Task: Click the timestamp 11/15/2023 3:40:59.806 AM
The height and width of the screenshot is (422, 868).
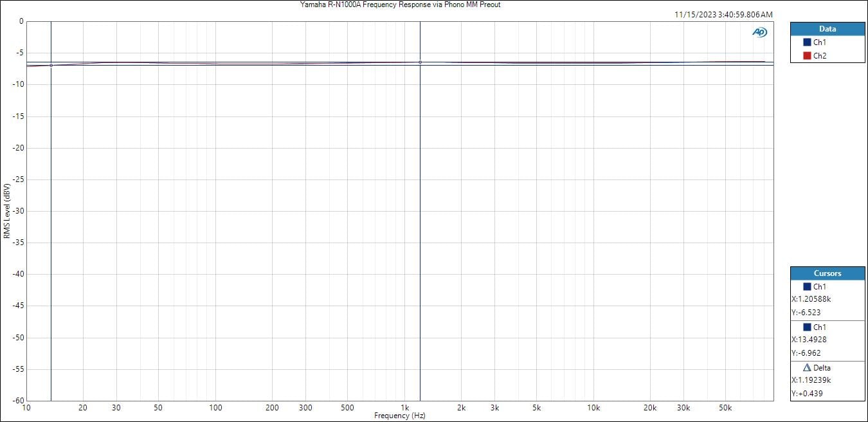Action: pos(724,14)
